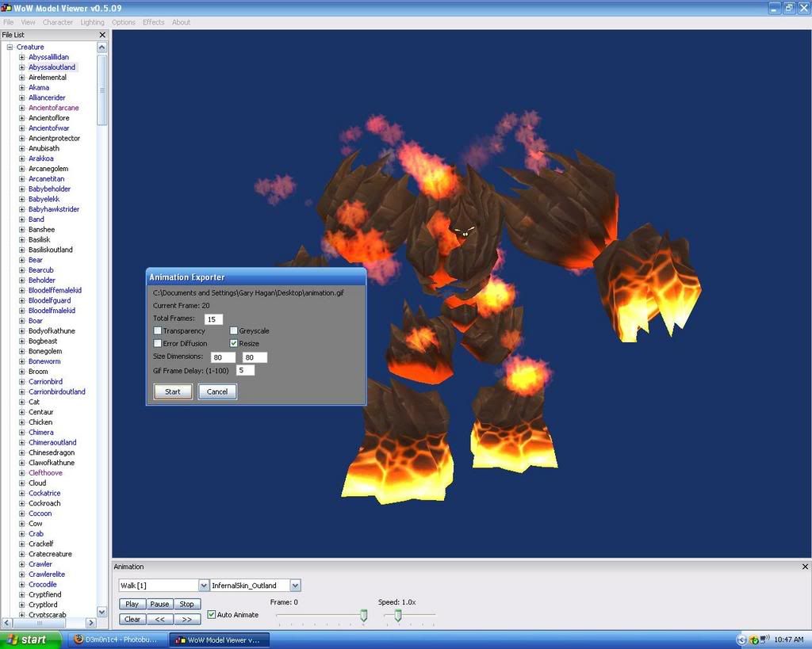The height and width of the screenshot is (649, 812).
Task: Expand the Babybeholder node
Action: pos(21,189)
